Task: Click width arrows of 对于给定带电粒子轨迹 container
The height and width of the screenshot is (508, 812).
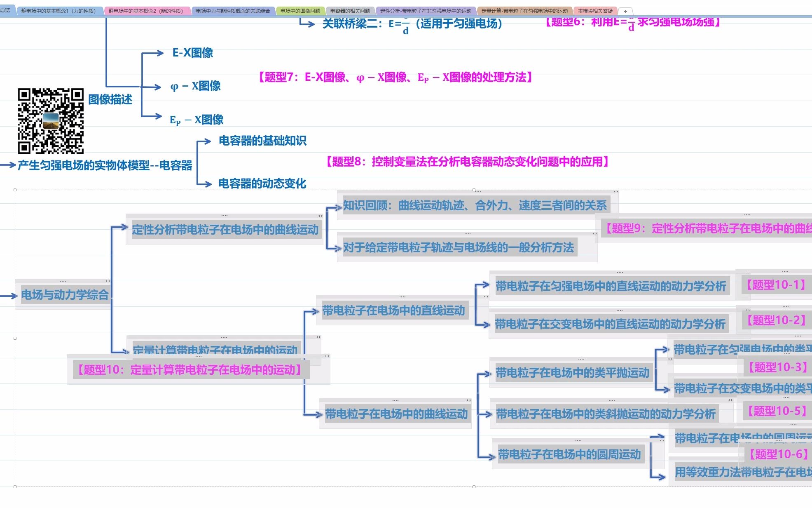Action: click(594, 233)
